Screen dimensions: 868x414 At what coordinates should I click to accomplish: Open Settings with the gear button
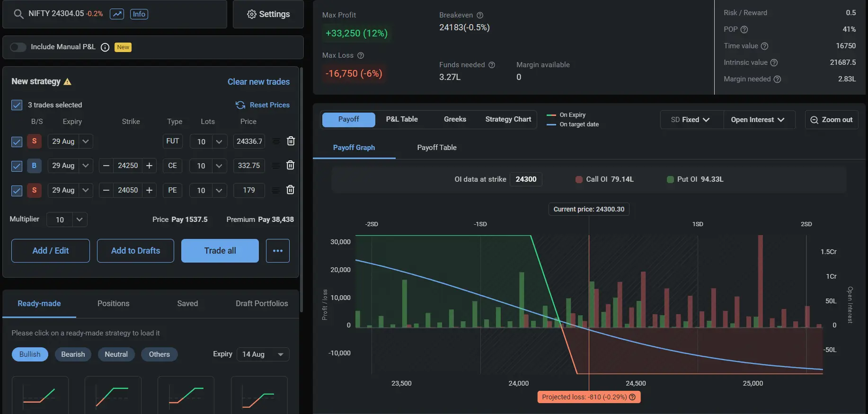click(x=268, y=14)
